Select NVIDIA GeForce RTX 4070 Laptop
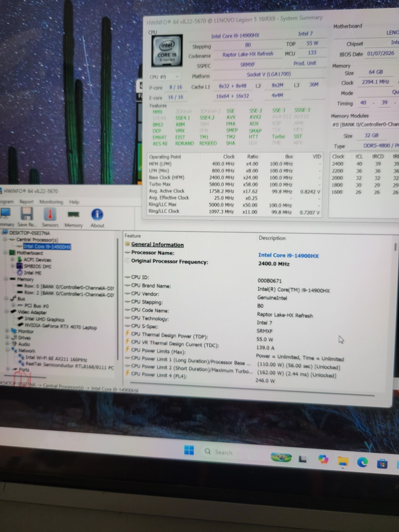The width and height of the screenshot is (399, 532). pos(61,327)
